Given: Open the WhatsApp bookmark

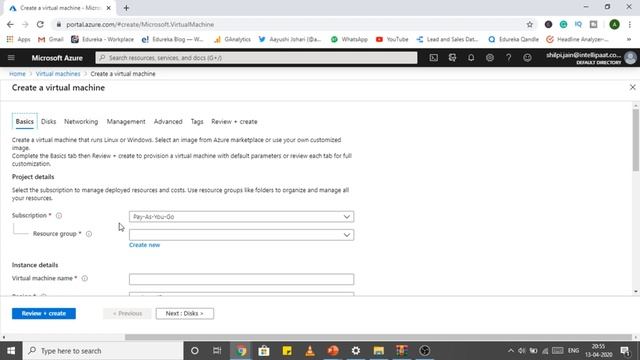Looking at the screenshot, I should tap(349, 40).
